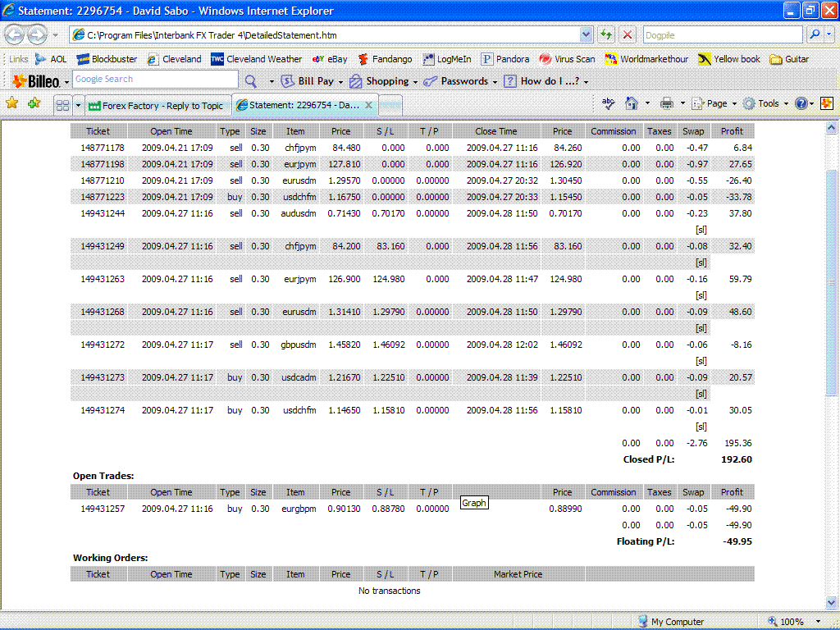Open the Page menu
Image resolution: width=840 pixels, height=630 pixels.
714,103
